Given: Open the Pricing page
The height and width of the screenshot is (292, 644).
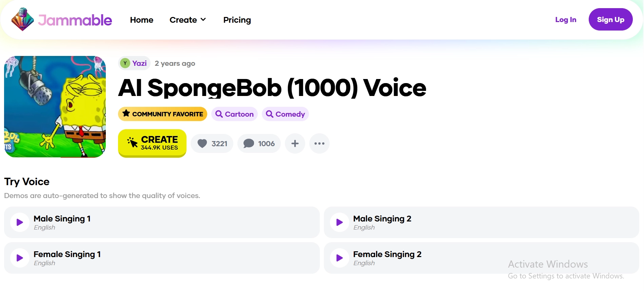Looking at the screenshot, I should [237, 20].
